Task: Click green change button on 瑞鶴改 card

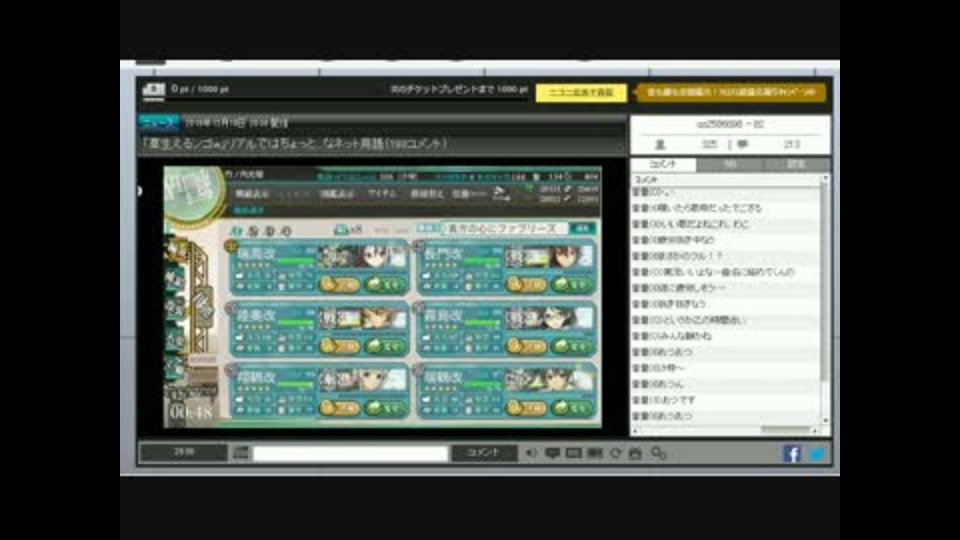Action: click(x=572, y=407)
